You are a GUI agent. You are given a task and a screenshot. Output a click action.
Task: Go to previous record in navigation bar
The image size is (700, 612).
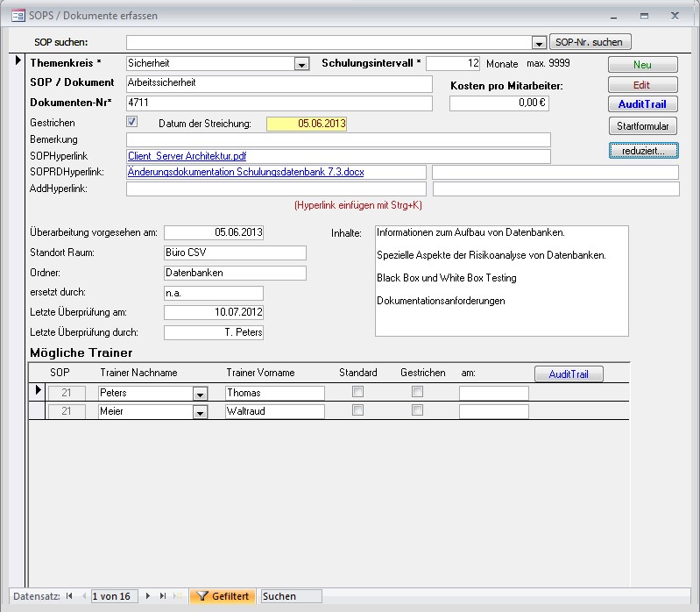coord(84,596)
